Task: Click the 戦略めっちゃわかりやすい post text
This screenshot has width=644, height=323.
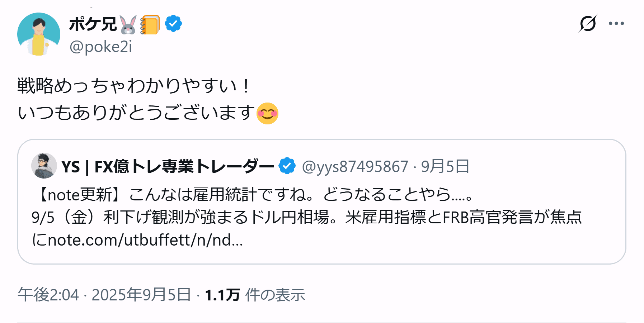Action: pos(133,86)
